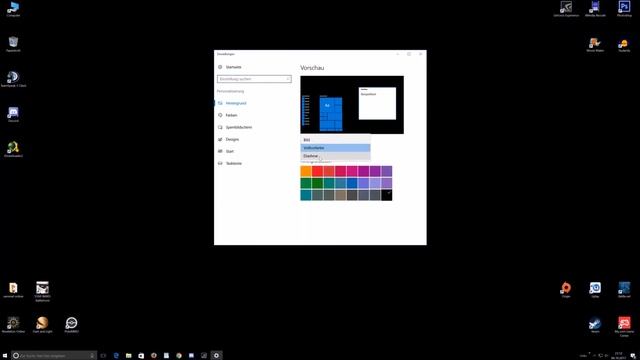
Task: Click the Vorschau preview image
Action: click(352, 104)
